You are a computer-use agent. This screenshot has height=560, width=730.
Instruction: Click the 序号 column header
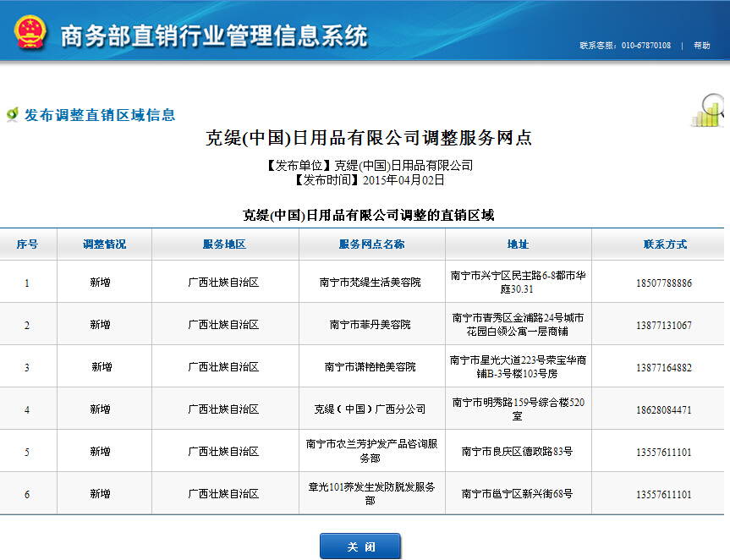click(27, 244)
